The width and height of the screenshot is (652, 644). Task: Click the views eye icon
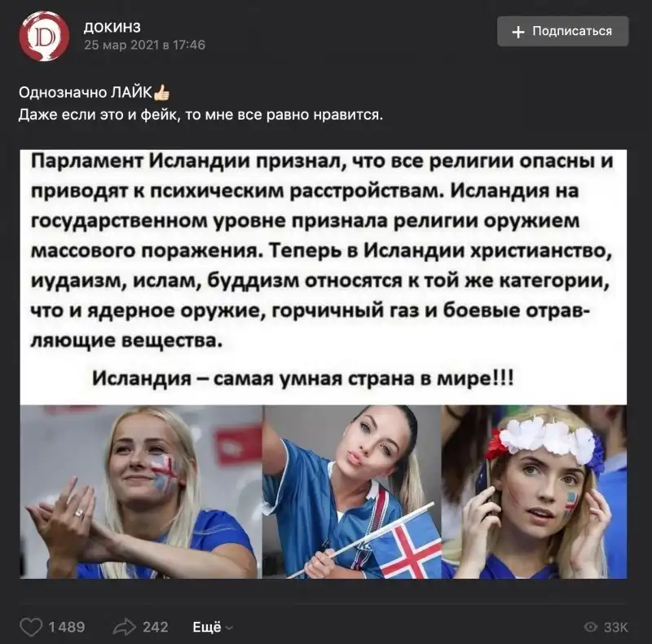pos(591,627)
